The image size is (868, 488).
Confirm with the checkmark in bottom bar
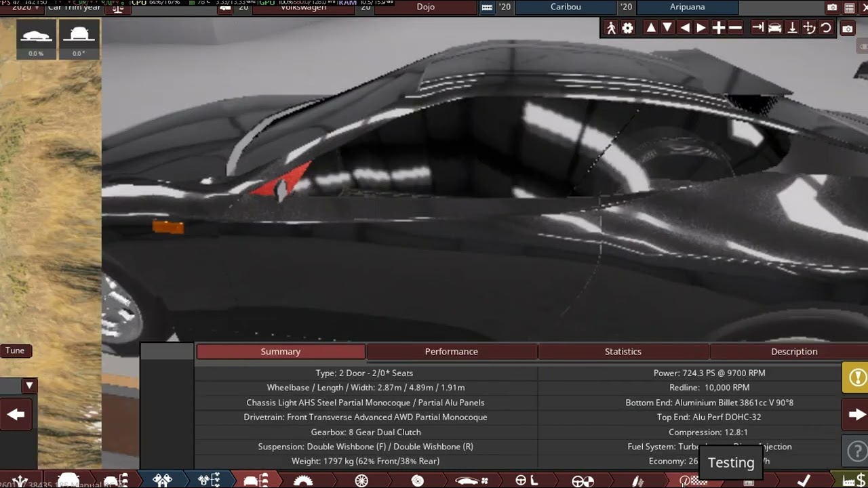point(804,481)
